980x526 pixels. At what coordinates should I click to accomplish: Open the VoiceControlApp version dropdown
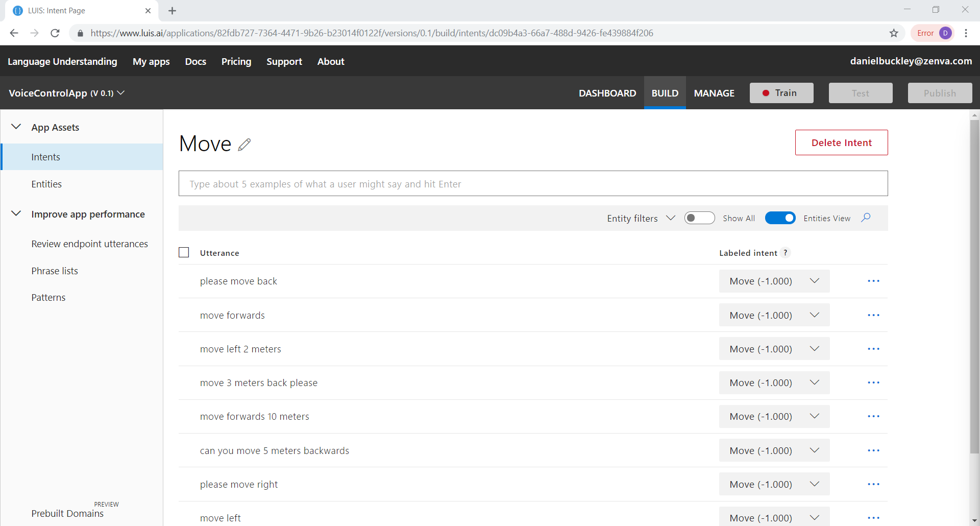click(x=66, y=93)
